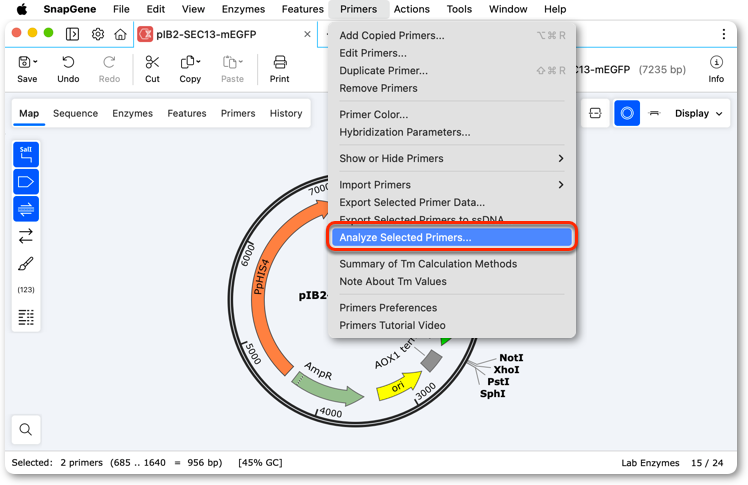
Task: Expand Show or Hide Primers submenu
Action: pyautogui.click(x=452, y=158)
